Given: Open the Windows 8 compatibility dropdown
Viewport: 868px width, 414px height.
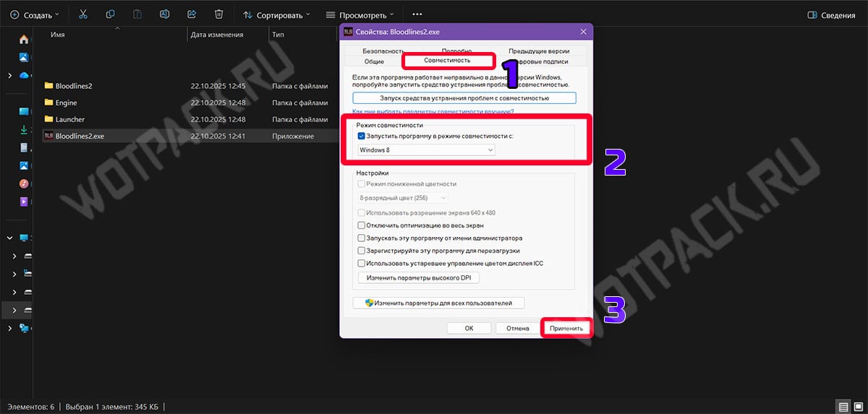Looking at the screenshot, I should [427, 150].
